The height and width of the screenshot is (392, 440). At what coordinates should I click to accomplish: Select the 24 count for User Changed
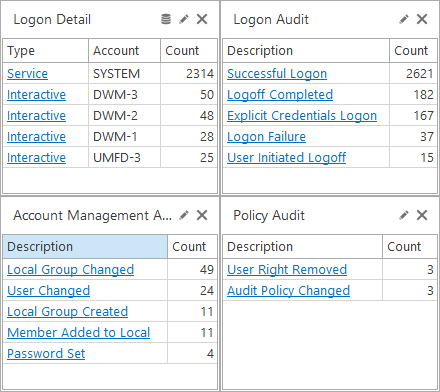(x=192, y=291)
